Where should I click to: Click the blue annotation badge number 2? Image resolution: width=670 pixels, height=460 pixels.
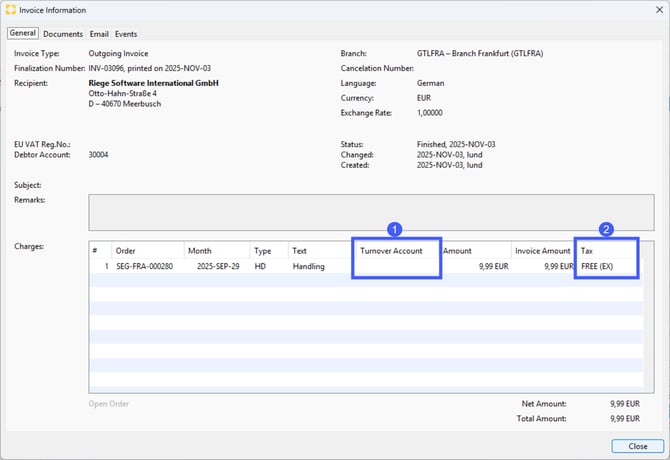click(606, 228)
